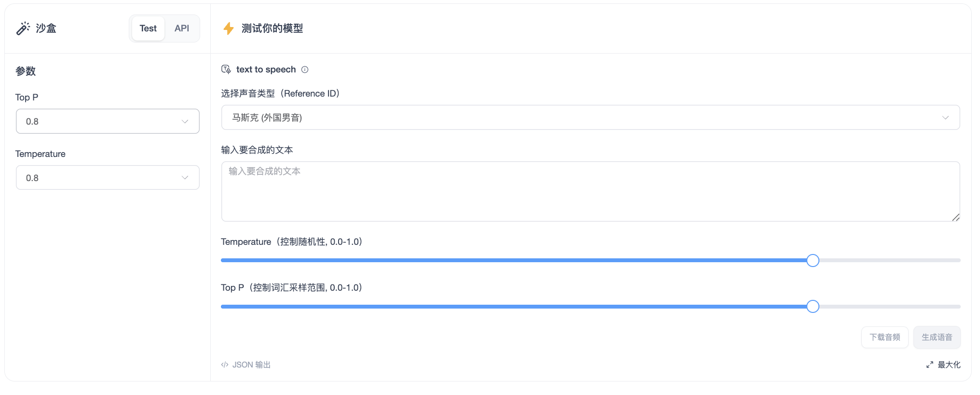Viewport: 980px width, 395px height.
Task: Click the maximize expand arrows icon
Action: (x=929, y=365)
